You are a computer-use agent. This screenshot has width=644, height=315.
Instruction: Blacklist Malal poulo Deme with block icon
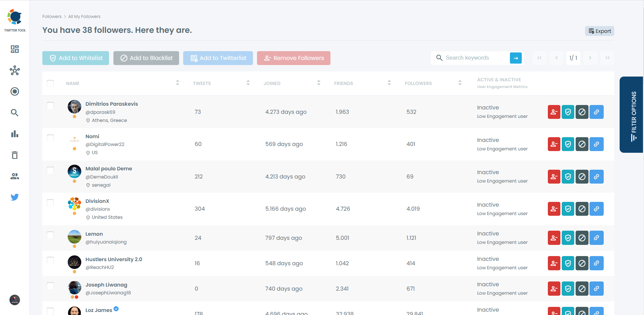click(582, 176)
